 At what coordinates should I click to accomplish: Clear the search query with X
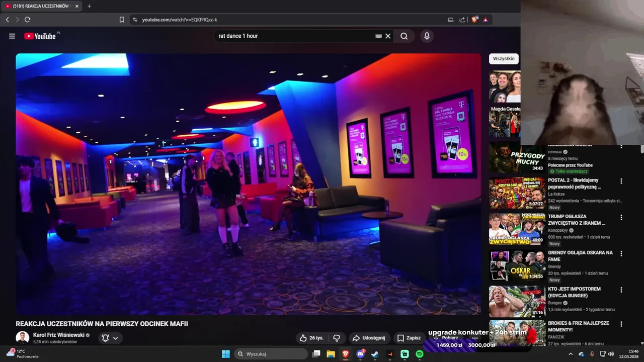(388, 36)
